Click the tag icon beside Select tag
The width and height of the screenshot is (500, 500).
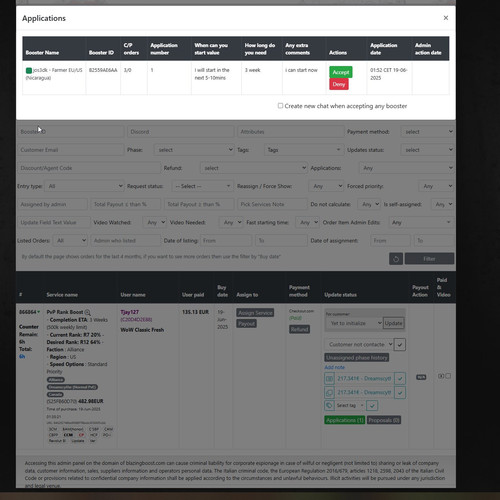(329, 405)
